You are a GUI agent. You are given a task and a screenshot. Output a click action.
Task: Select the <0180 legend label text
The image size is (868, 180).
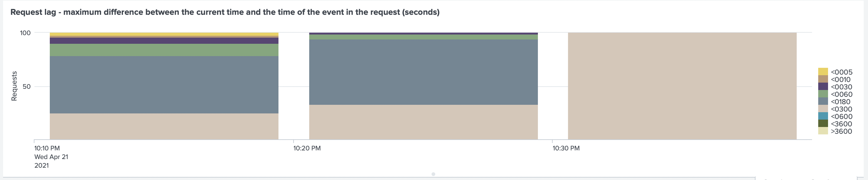point(841,102)
